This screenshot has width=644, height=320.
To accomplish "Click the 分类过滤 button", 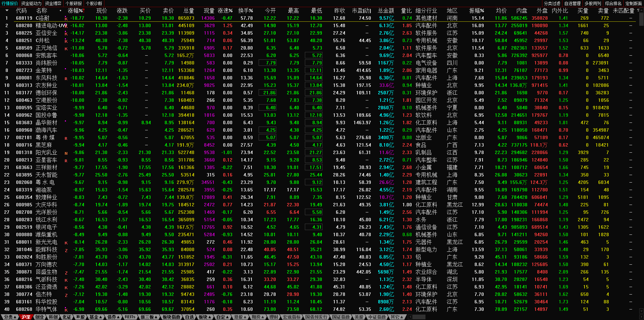I will coord(552,3).
